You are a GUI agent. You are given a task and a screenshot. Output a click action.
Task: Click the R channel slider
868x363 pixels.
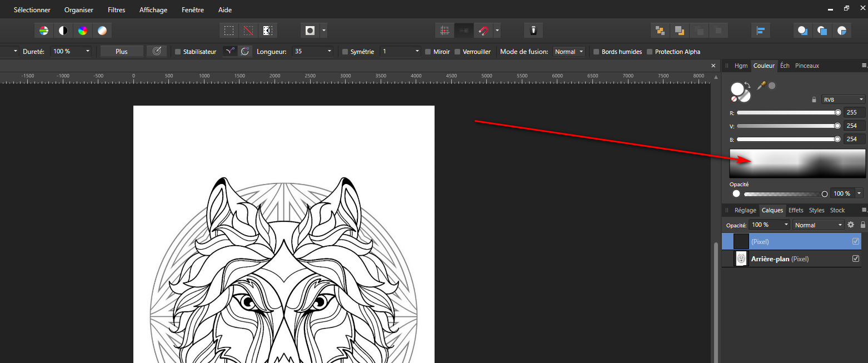pyautogui.click(x=789, y=112)
